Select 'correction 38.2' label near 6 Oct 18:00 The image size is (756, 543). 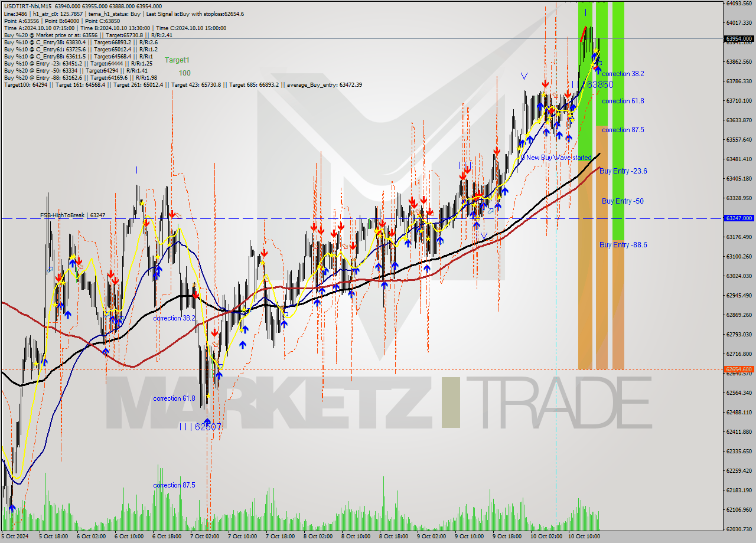tap(174, 318)
